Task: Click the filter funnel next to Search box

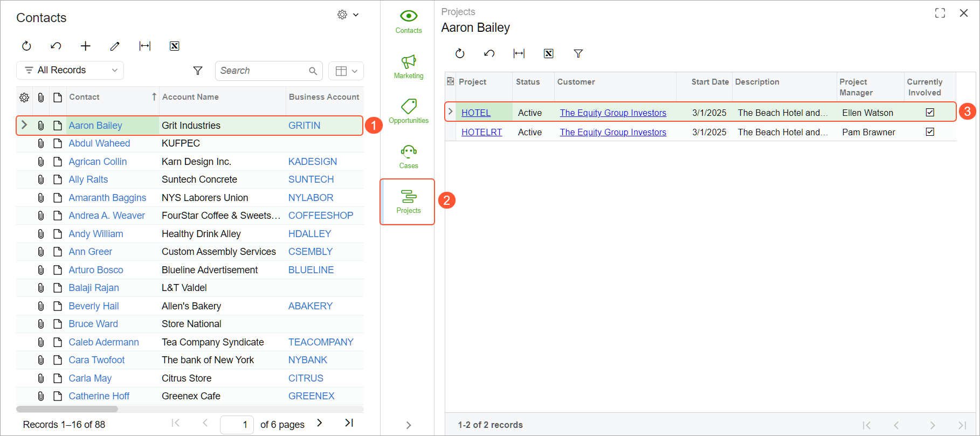Action: click(x=198, y=71)
